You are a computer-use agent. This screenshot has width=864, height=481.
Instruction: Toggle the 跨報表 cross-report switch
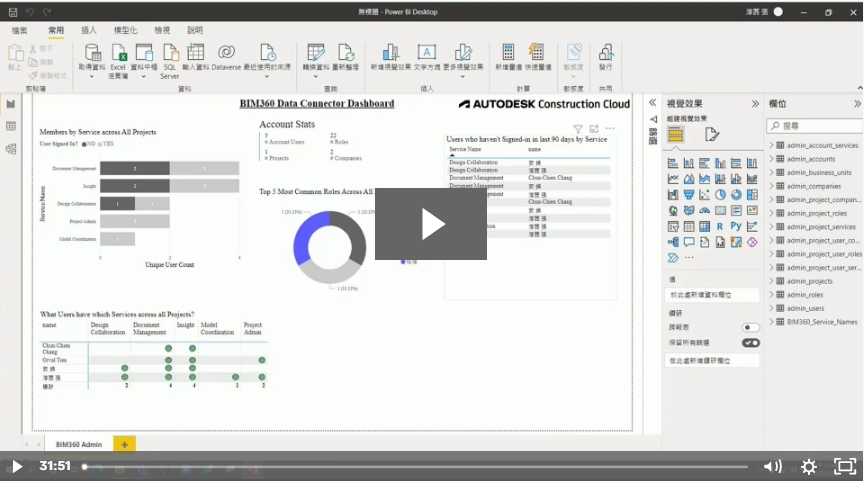(x=750, y=327)
